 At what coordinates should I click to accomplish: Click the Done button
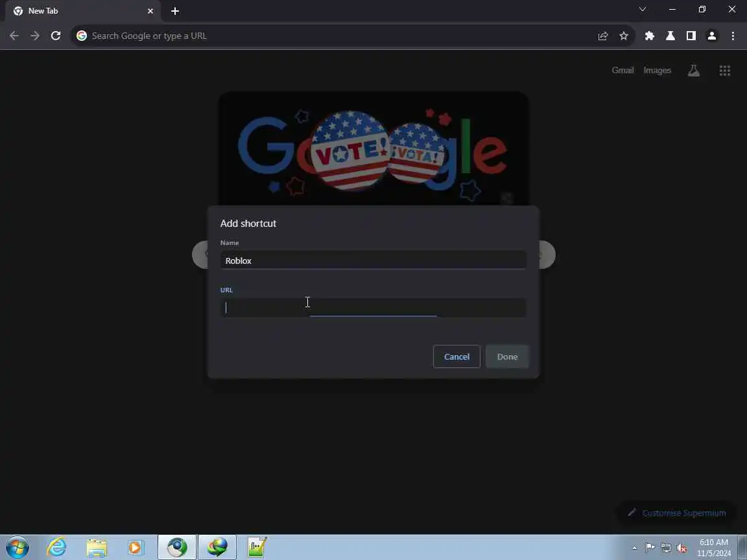tap(507, 356)
